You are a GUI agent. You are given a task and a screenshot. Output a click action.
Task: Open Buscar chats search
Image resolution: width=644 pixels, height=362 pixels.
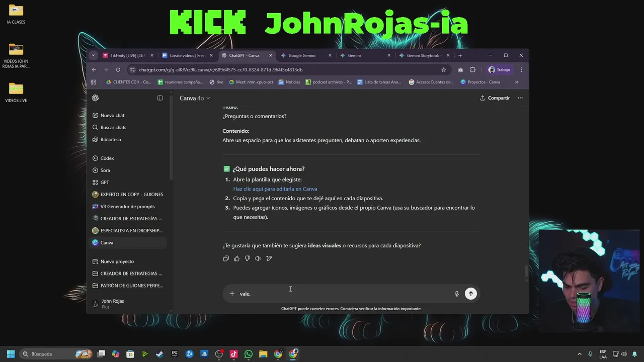click(x=113, y=127)
